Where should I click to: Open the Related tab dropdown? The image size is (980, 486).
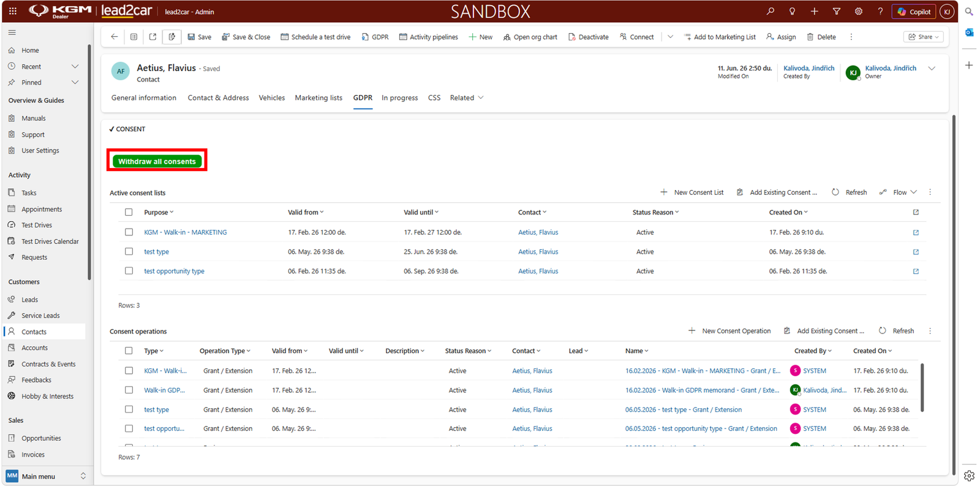[x=467, y=97]
